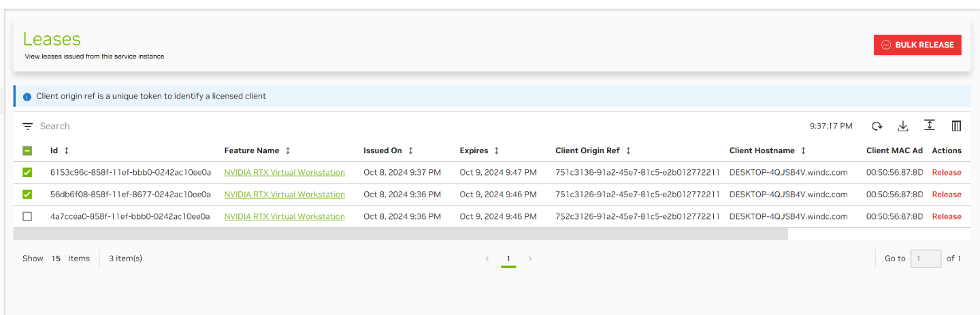Viewport: 980px width, 315px height.
Task: Sort by Id column arrows
Action: click(67, 150)
